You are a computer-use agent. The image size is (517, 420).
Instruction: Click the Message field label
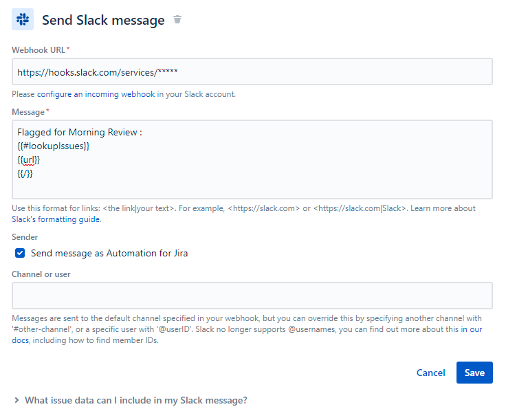(x=28, y=112)
